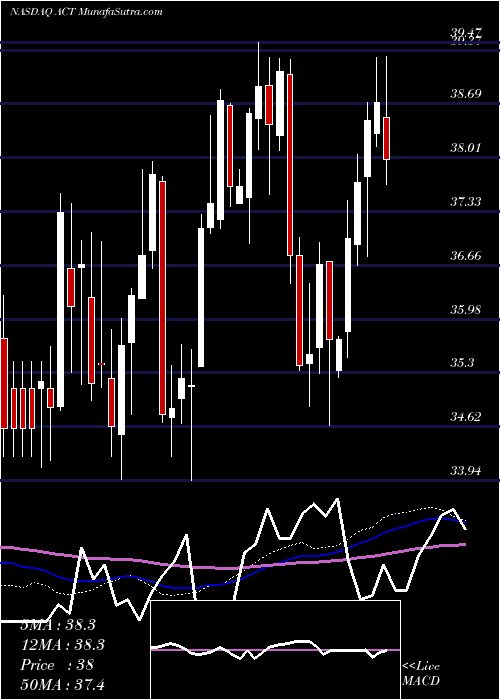The width and height of the screenshot is (500, 700).
Task: Click the Price : 38 readout
Action: [x=57, y=665]
